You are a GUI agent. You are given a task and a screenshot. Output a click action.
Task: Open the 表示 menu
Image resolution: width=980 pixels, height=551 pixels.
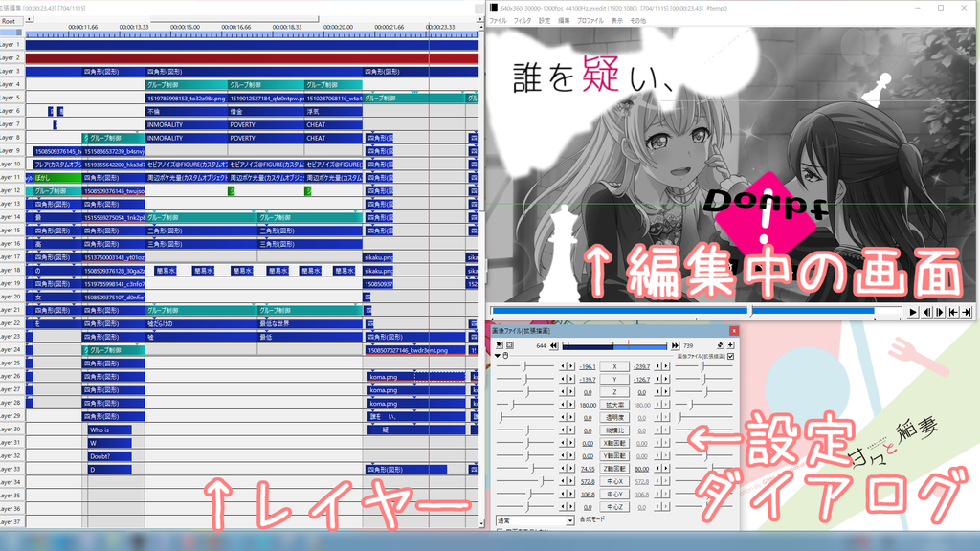pos(617,21)
